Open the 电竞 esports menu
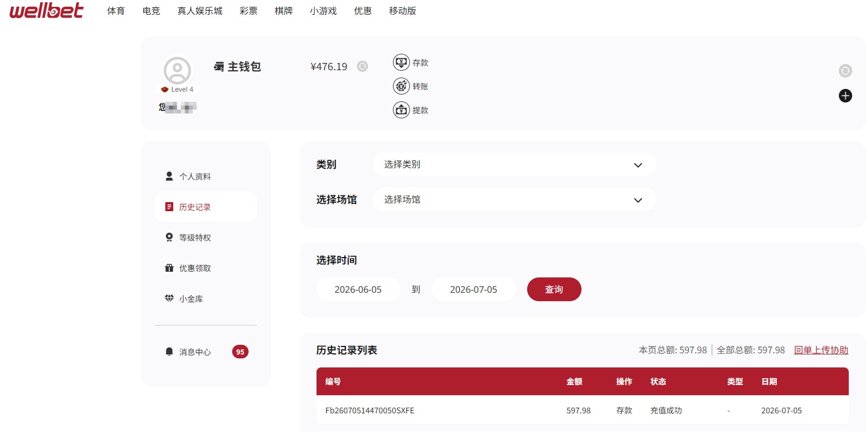 click(151, 11)
